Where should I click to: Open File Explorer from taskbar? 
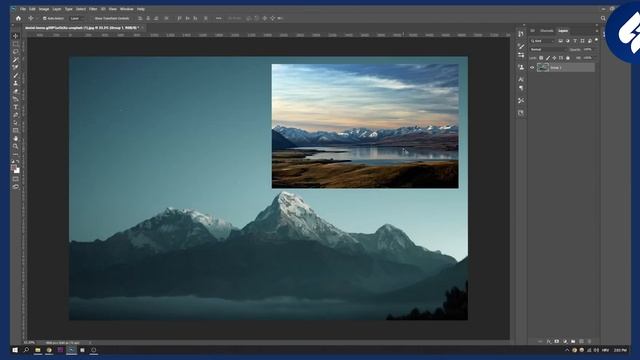[38, 350]
